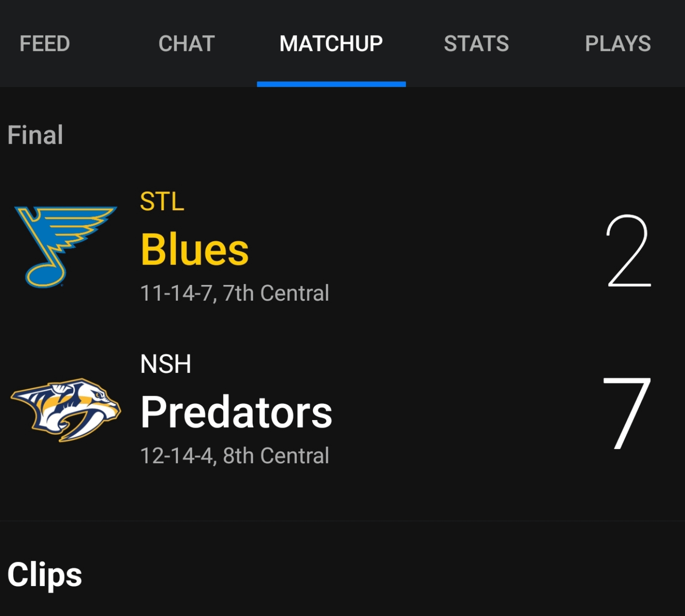Image resolution: width=685 pixels, height=616 pixels.
Task: Click the Predators final score of 7
Action: coord(627,413)
